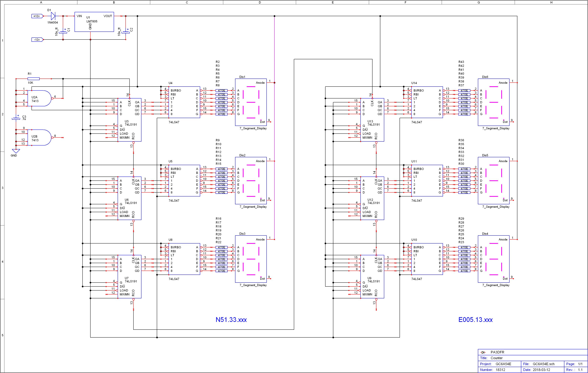Select the U9 74LS191 counter block
The image size is (588, 373).
pos(372,277)
